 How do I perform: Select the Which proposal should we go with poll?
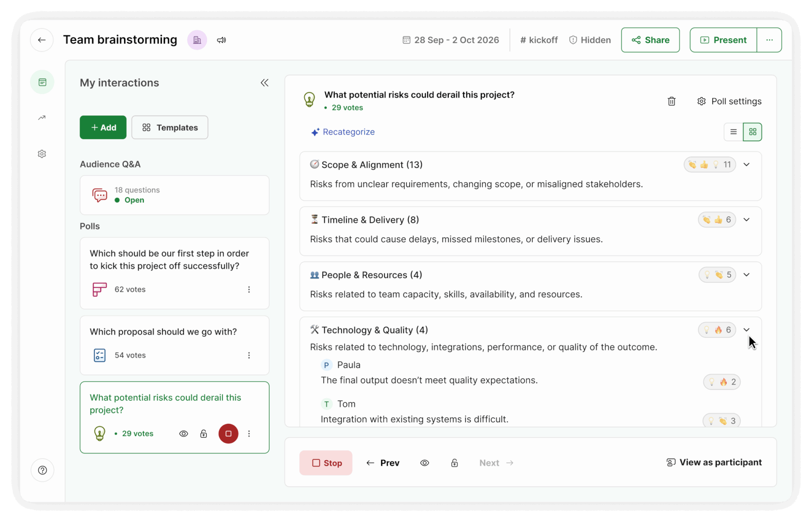tap(174, 345)
